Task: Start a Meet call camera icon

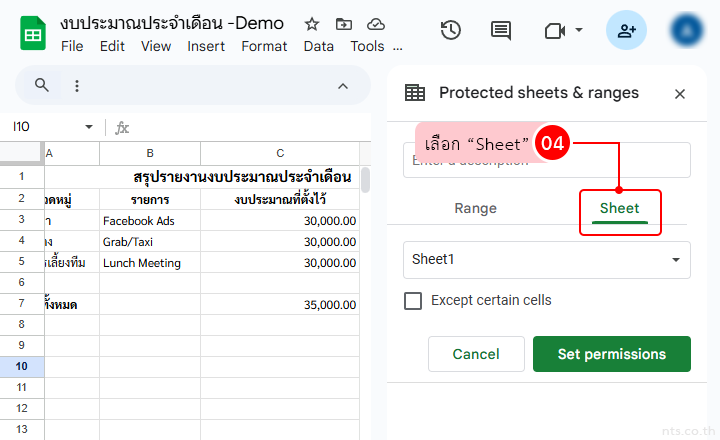Action: pyautogui.click(x=555, y=31)
